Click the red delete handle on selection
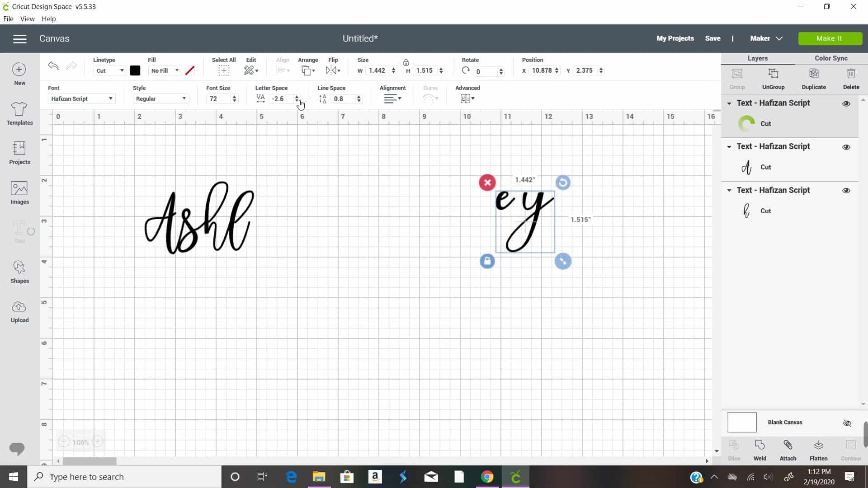This screenshot has height=488, width=868. (487, 183)
